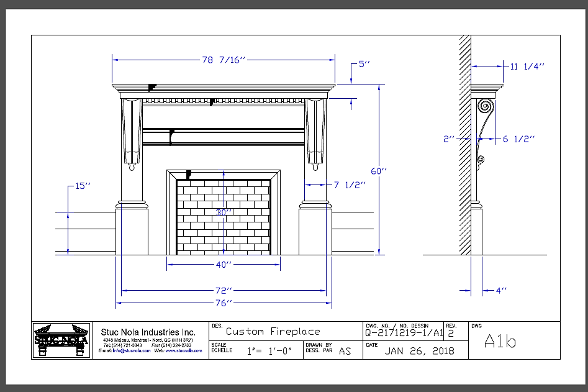Click the 78 7/16" top width dimension
The image size is (588, 392).
coord(224,60)
